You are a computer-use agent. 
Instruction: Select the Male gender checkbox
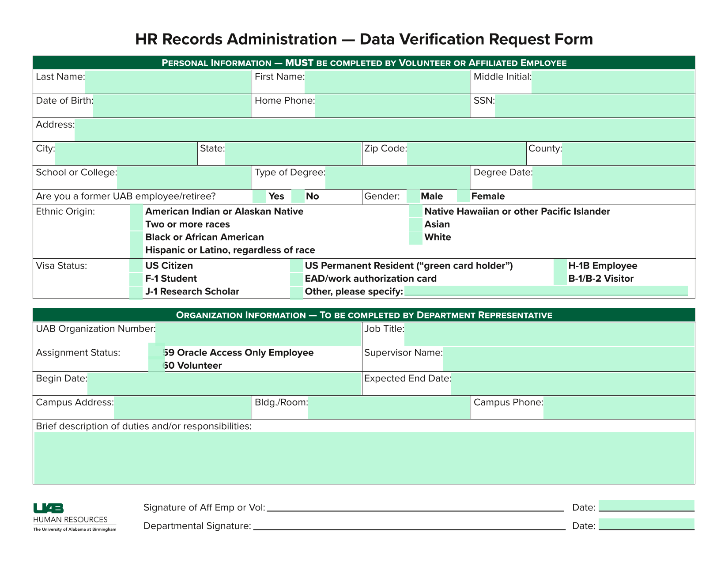413,196
